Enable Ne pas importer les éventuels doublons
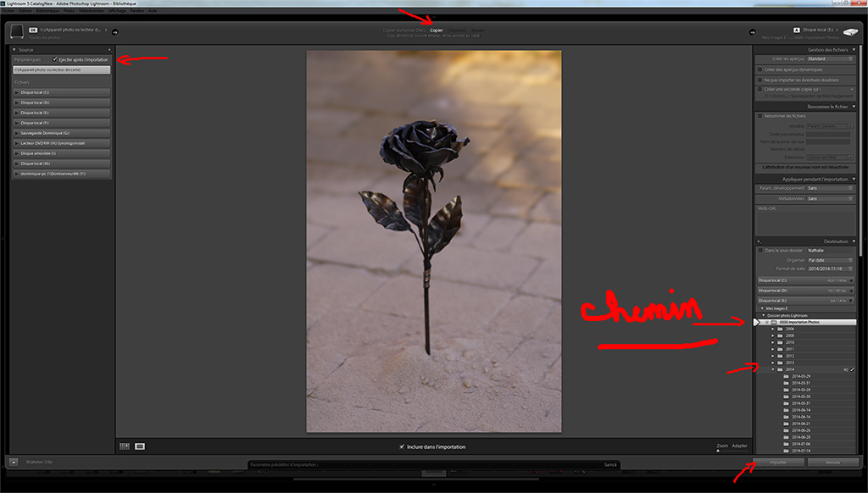 (760, 80)
